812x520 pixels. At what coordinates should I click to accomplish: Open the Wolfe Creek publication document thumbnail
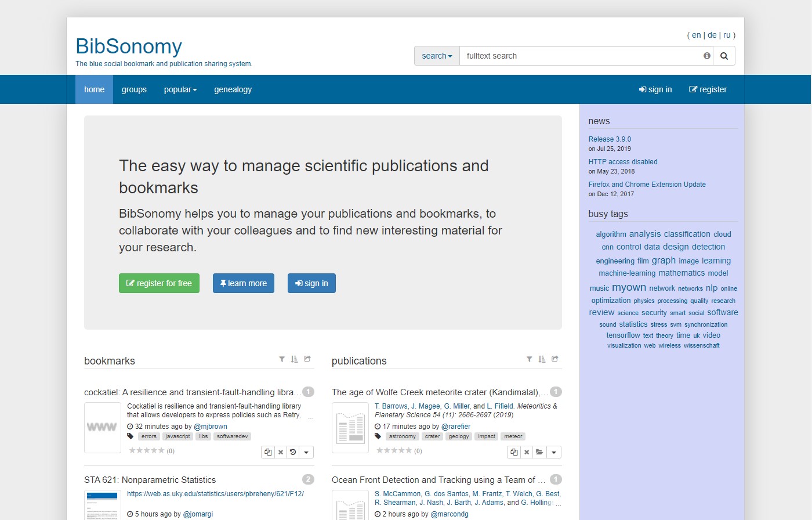click(350, 428)
